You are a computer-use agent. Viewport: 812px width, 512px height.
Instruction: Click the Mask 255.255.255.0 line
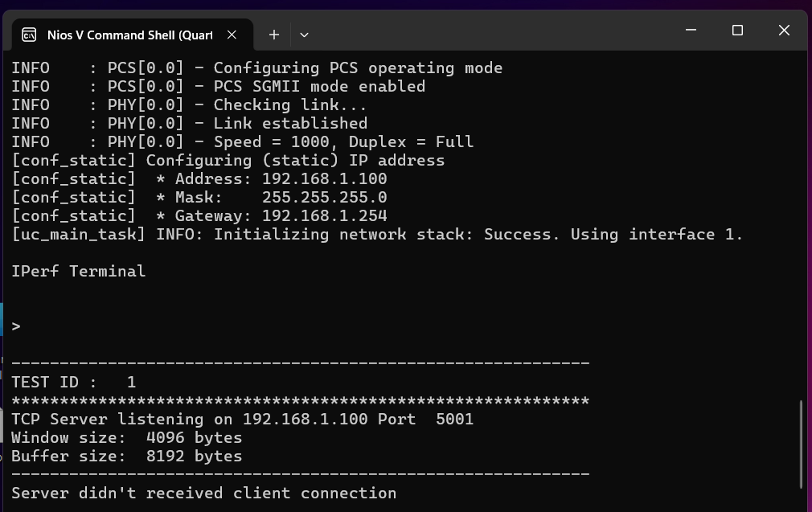coord(199,197)
